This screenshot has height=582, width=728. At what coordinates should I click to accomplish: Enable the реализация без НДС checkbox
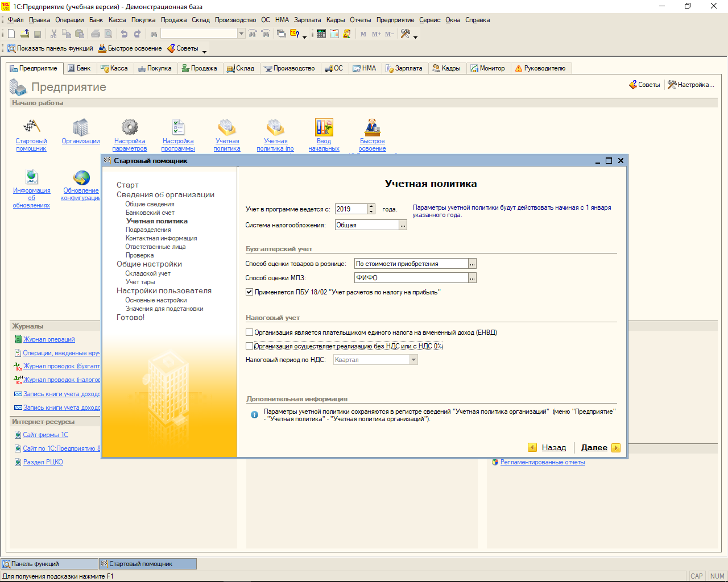249,346
